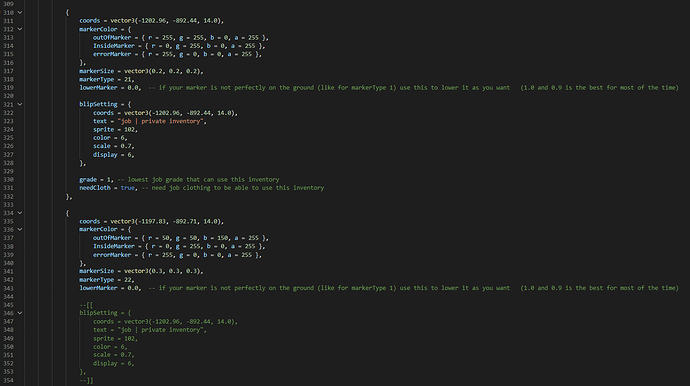
Task: Fold the second table starting line 334
Action: [20, 213]
